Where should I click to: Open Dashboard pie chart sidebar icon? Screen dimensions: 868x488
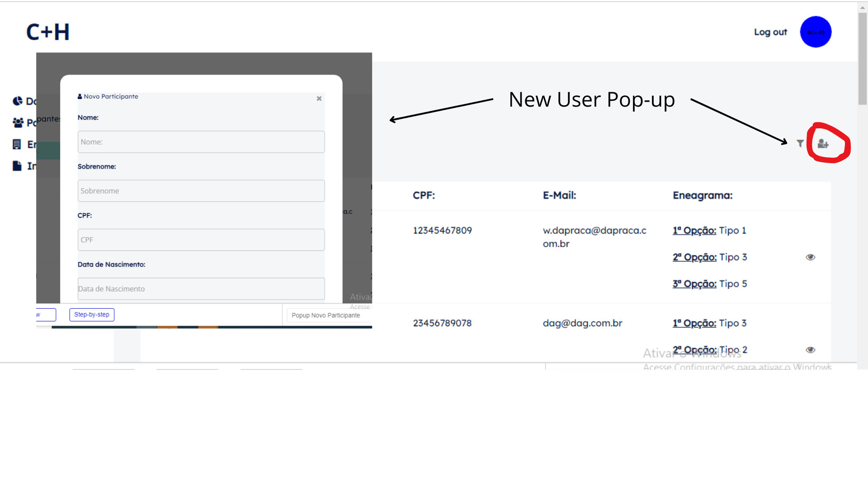tap(18, 101)
